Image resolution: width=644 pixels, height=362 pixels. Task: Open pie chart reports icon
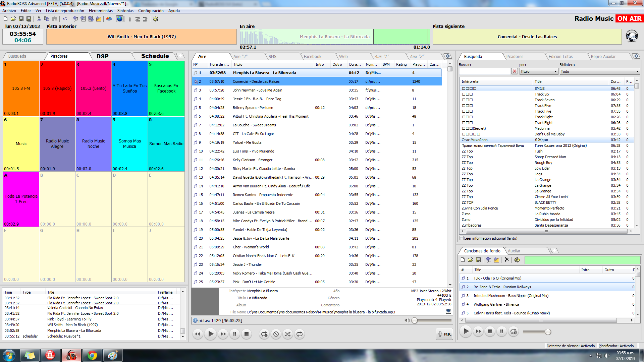(109, 19)
